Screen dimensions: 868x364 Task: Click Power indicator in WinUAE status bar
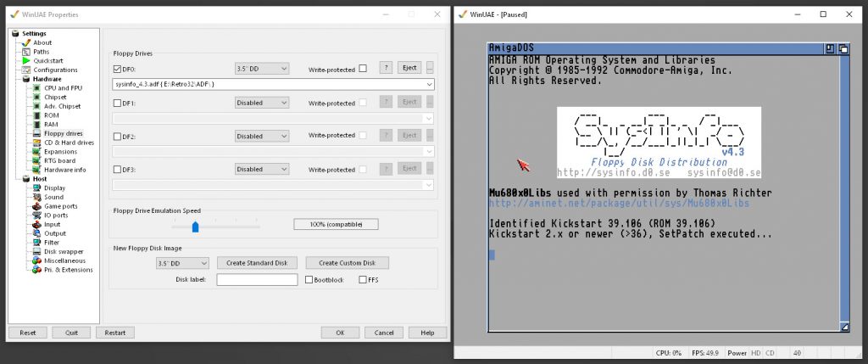[737, 353]
